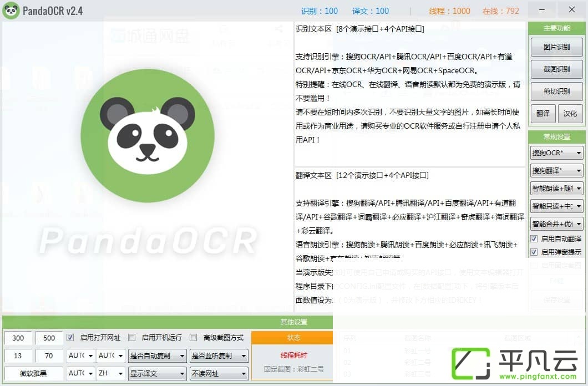Open the ZH language dropdown
Screen dimensions: 588x386
coord(110,373)
